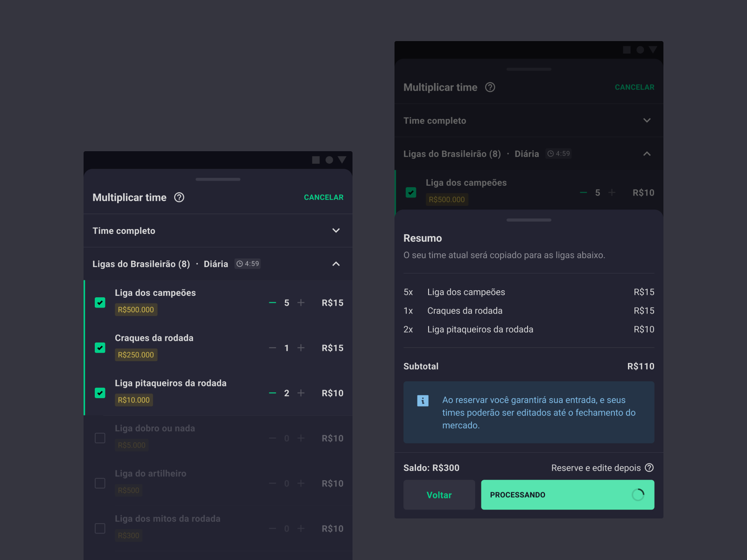Click plus icon for Craques da rodada

click(301, 348)
